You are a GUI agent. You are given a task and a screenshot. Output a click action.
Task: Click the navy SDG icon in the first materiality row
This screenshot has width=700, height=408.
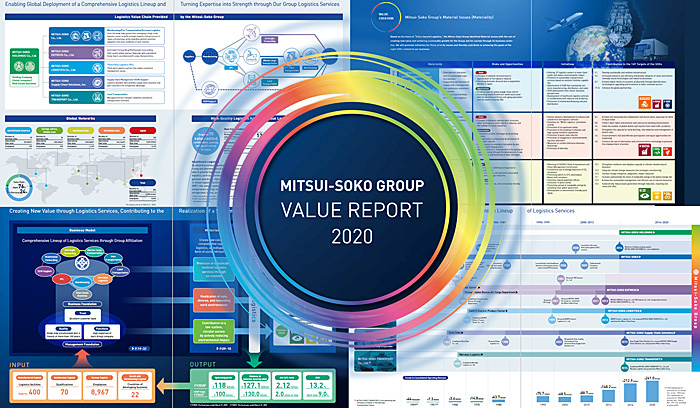point(667,104)
